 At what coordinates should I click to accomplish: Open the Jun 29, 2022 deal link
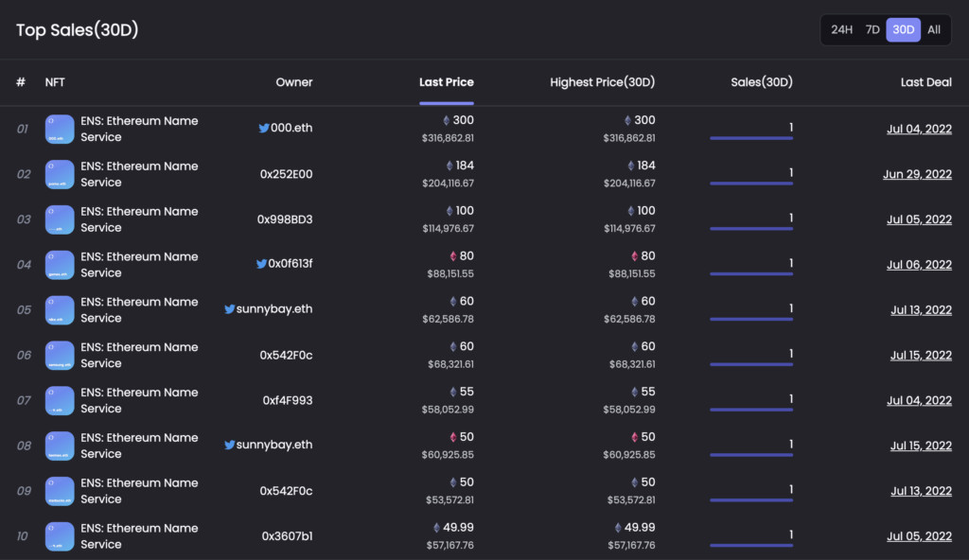coord(917,174)
